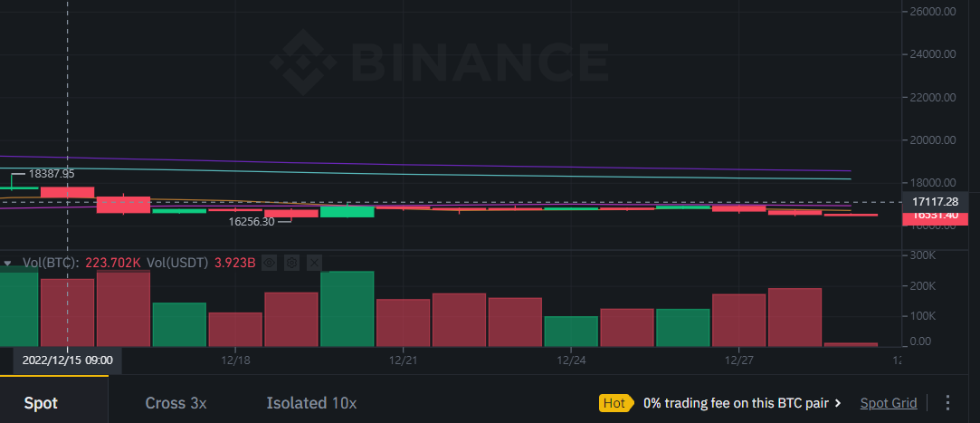Collapse the Vol indicator legend arrow
Screen dimensions: 980x423
7,264
